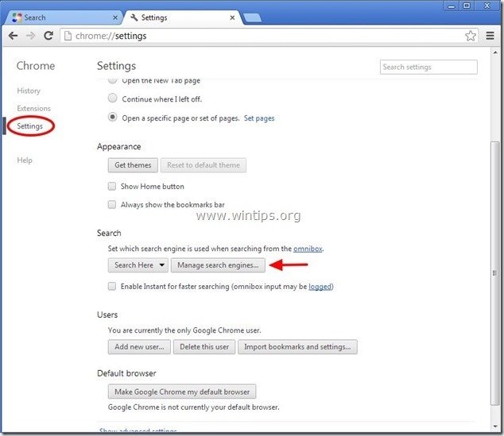Click the Search settings input field
Viewport: 504px width, 436px height.
pos(428,68)
